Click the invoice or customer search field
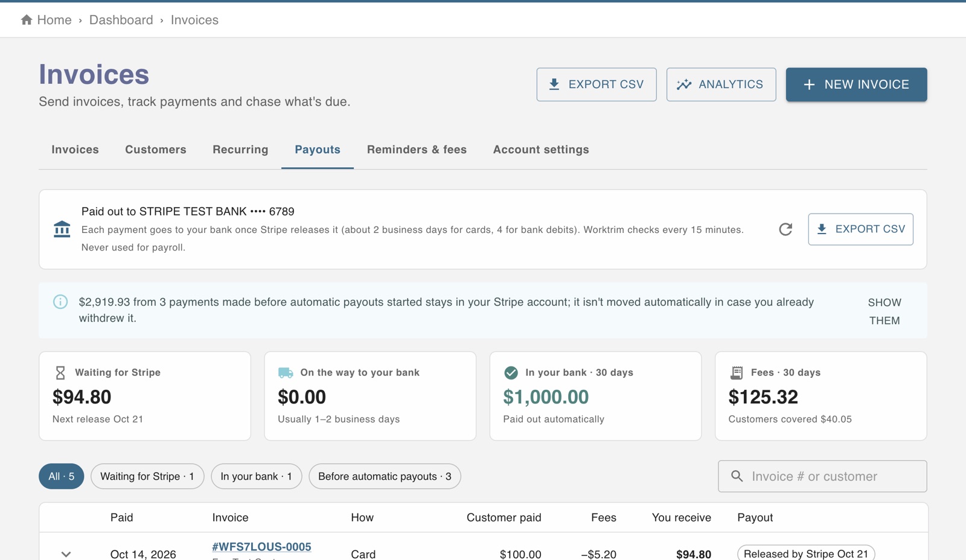Image resolution: width=966 pixels, height=560 pixels. click(x=822, y=476)
